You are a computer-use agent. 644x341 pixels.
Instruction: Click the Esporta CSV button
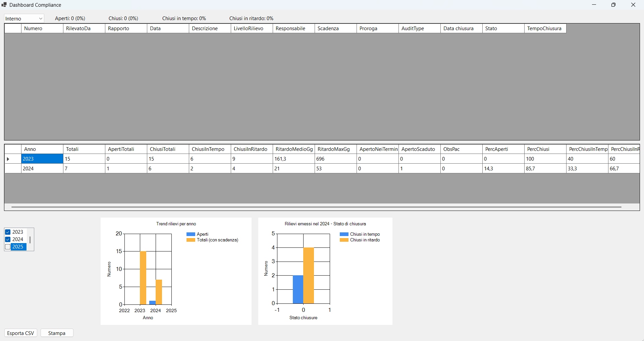tap(20, 333)
